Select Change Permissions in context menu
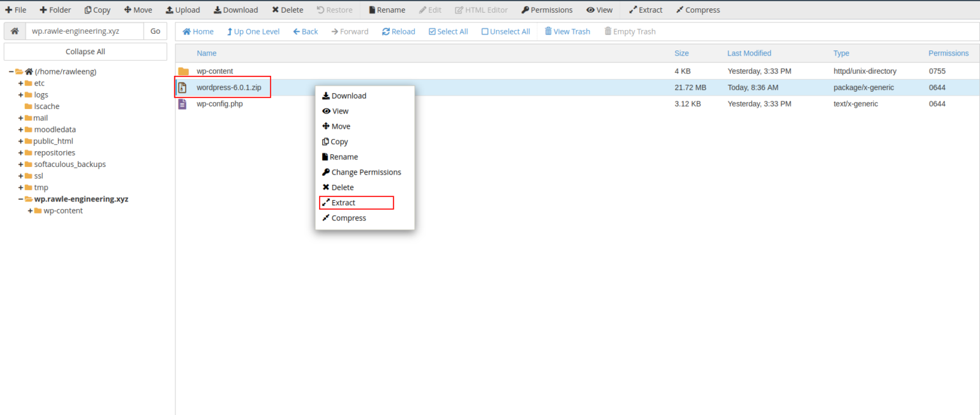The image size is (980, 415). pyautogui.click(x=366, y=172)
